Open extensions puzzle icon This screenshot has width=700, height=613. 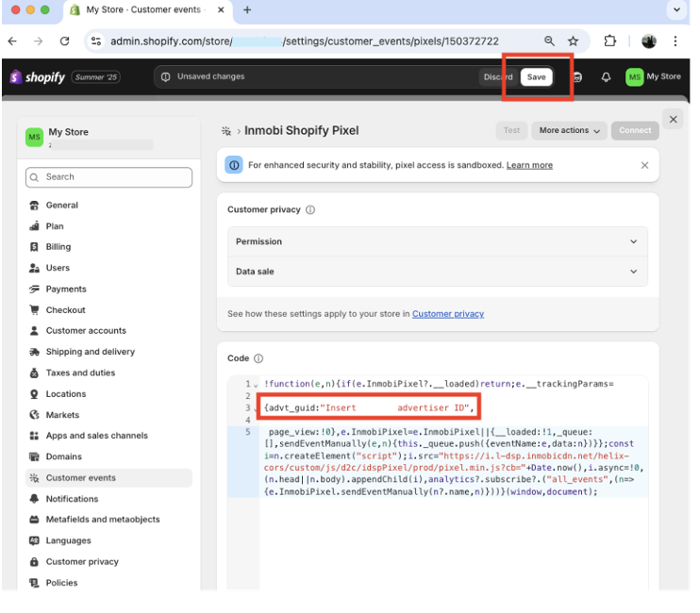(609, 41)
